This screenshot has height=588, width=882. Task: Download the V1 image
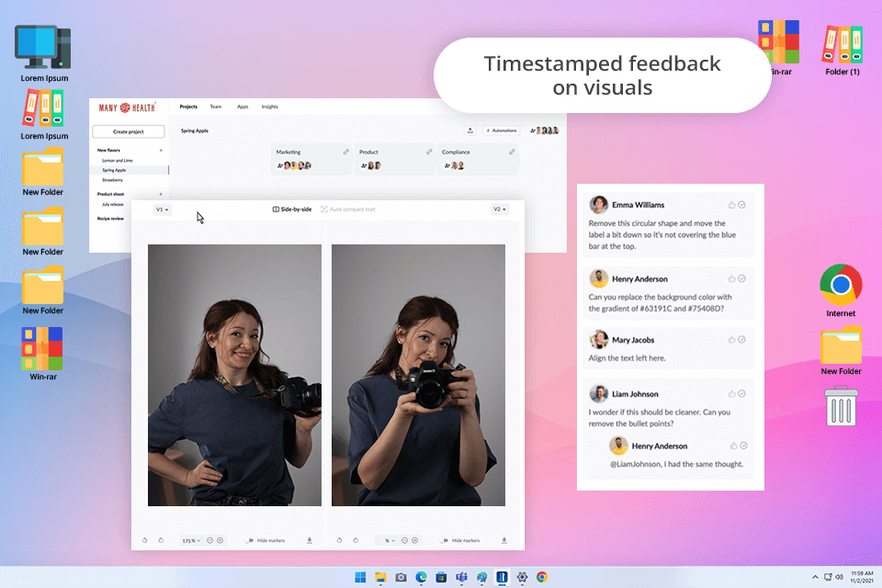coord(310,540)
